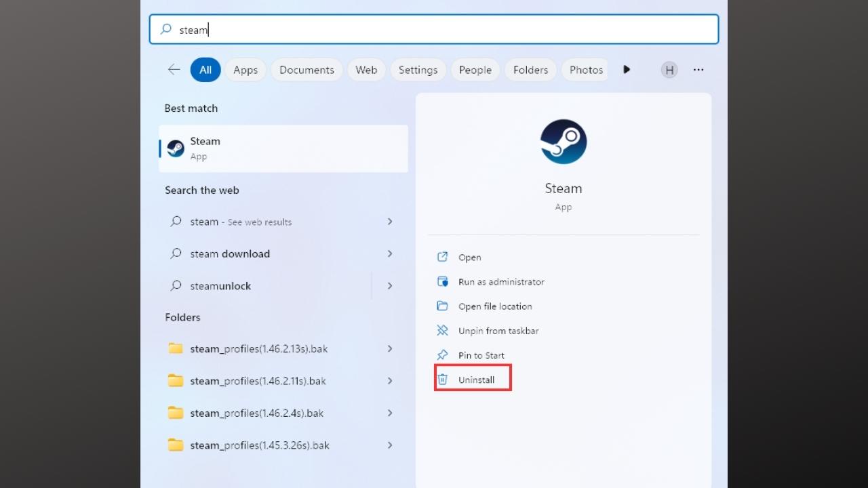Show more filter tabs with play arrow
Image resolution: width=868 pixels, height=488 pixels.
tap(627, 70)
